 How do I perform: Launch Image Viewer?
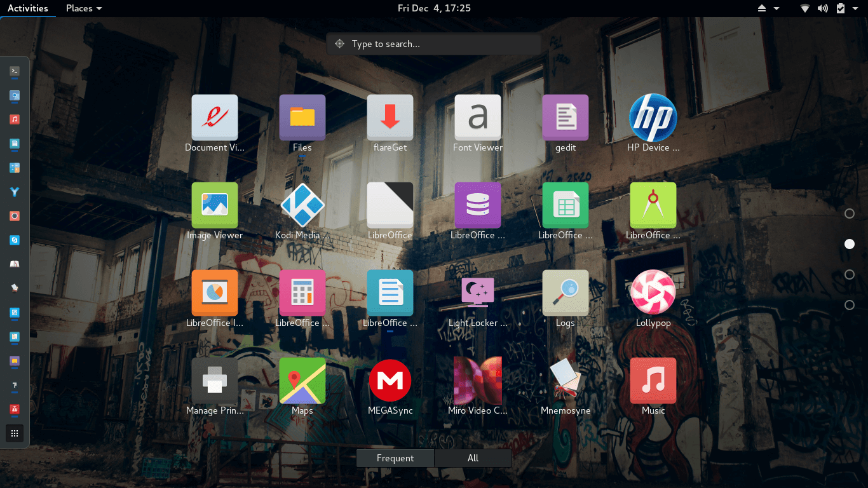[x=215, y=206]
